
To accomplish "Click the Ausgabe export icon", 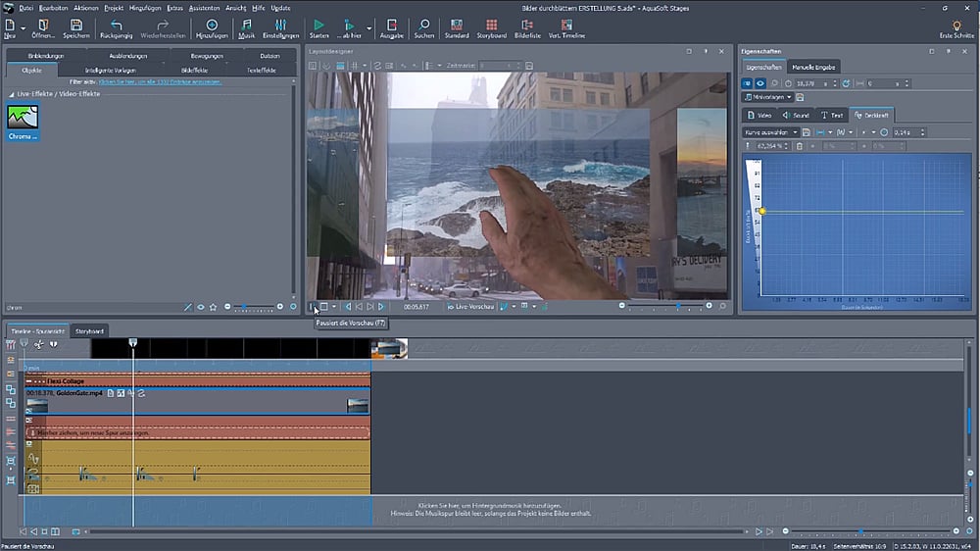I will coord(390,25).
